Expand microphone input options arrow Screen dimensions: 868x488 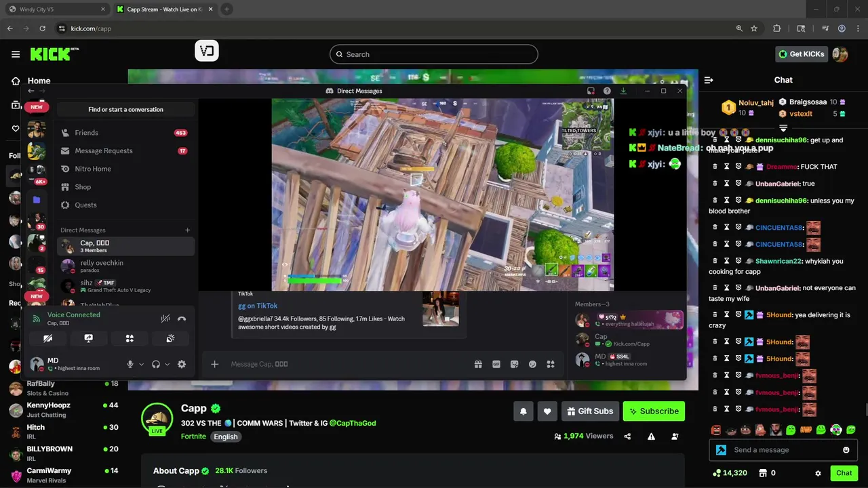pos(141,364)
